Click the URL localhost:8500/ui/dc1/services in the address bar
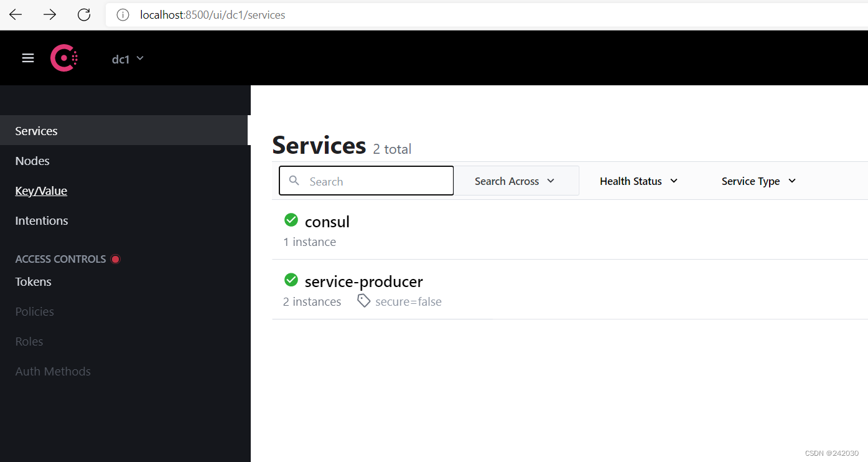Screen dimensions: 868x462 tap(212, 15)
